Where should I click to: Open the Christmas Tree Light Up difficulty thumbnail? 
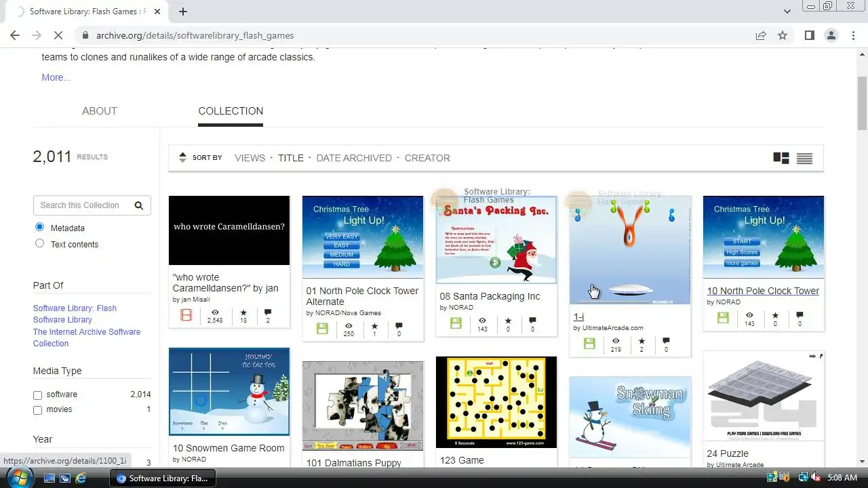(363, 237)
